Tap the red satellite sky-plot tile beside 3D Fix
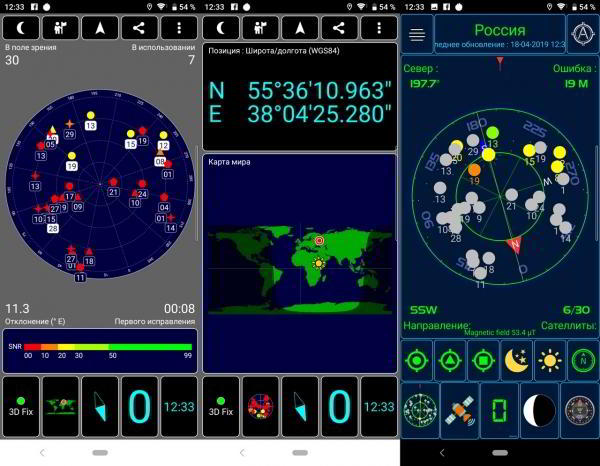 (260, 407)
